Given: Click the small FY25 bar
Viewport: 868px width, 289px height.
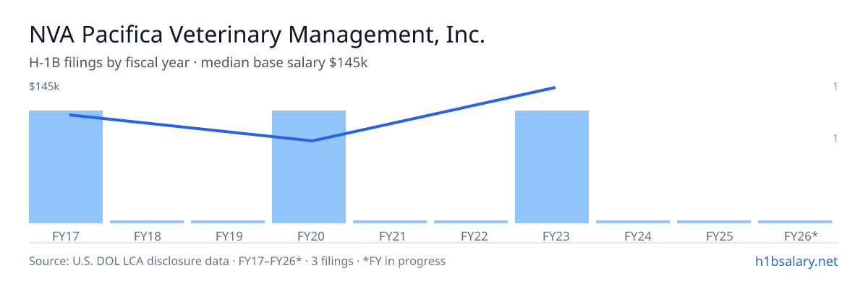Looking at the screenshot, I should point(714,222).
